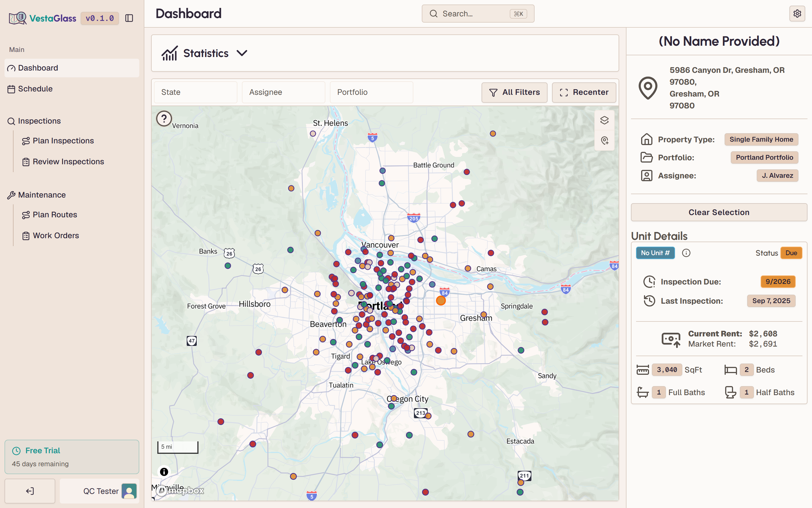This screenshot has width=812, height=508.
Task: Click the Mapbox logo link
Action: coord(180,491)
